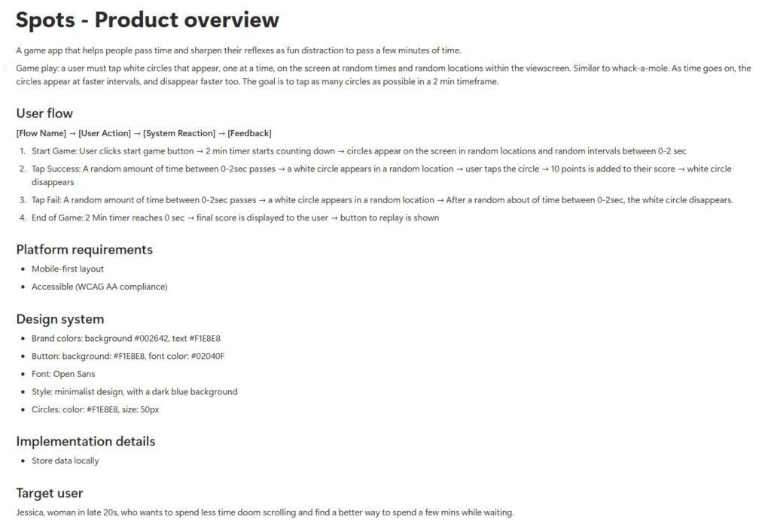Screen dimensions: 771x532
Task: Click the "Mobile-first layout" bullet
Action: click(68, 269)
